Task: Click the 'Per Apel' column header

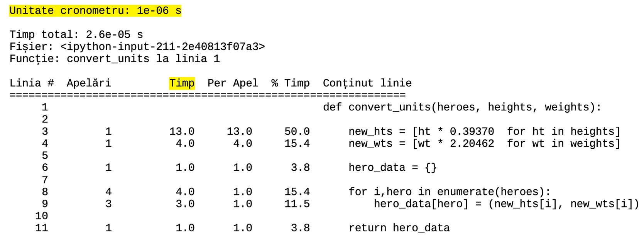Action: pos(233,83)
